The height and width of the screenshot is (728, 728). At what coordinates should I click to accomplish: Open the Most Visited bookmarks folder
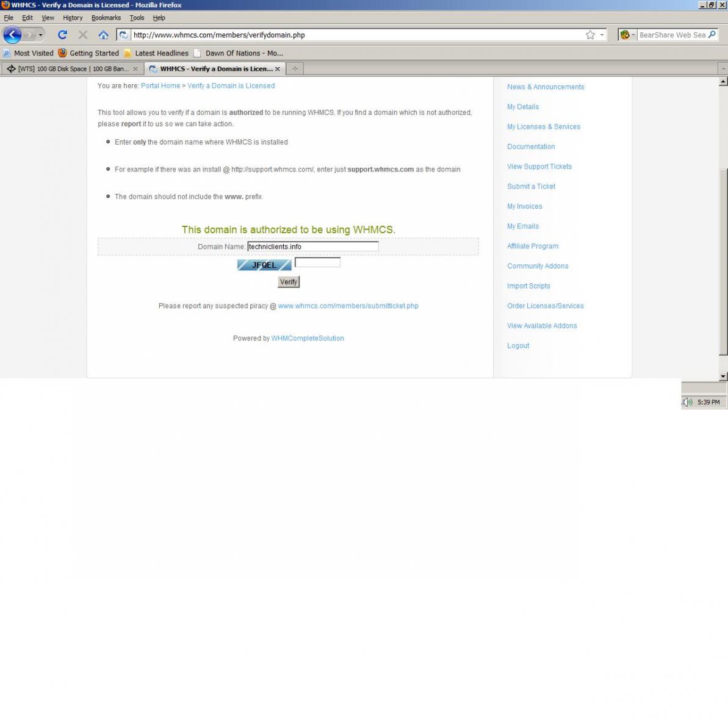point(28,53)
